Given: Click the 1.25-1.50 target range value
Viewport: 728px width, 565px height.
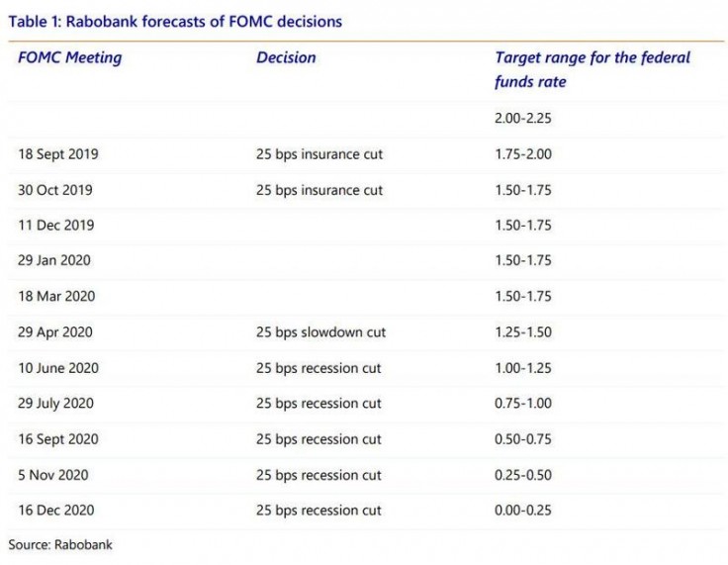Looking at the screenshot, I should [523, 332].
